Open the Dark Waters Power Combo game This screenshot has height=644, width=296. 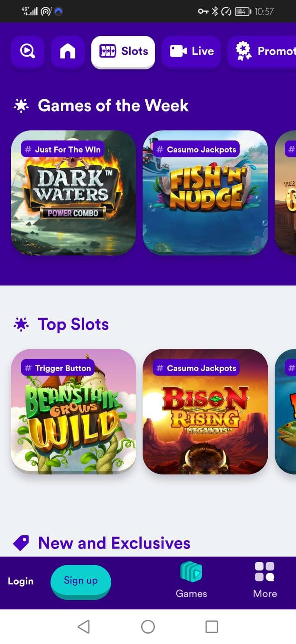[x=73, y=193]
